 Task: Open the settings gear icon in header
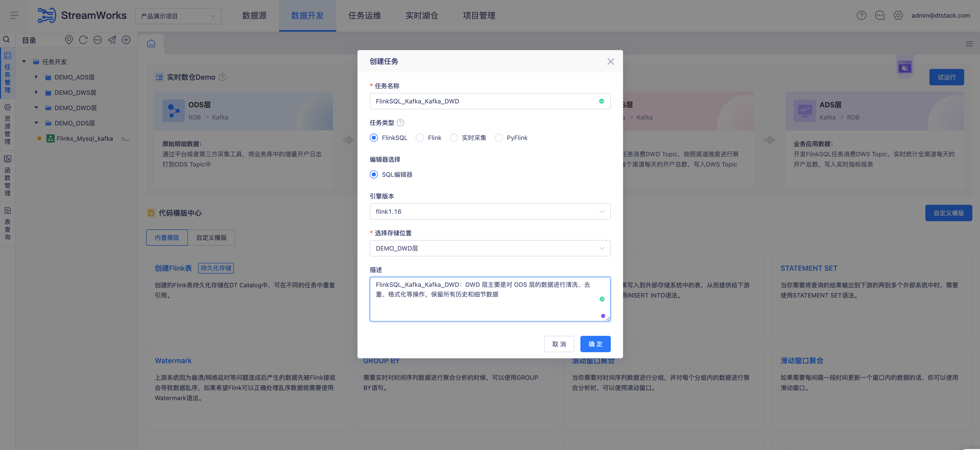(898, 16)
